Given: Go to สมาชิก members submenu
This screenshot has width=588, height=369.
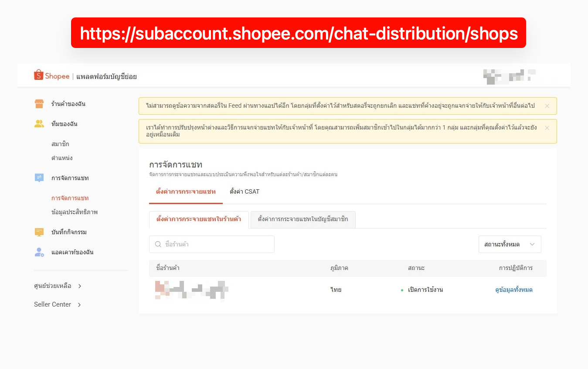Looking at the screenshot, I should [60, 144].
